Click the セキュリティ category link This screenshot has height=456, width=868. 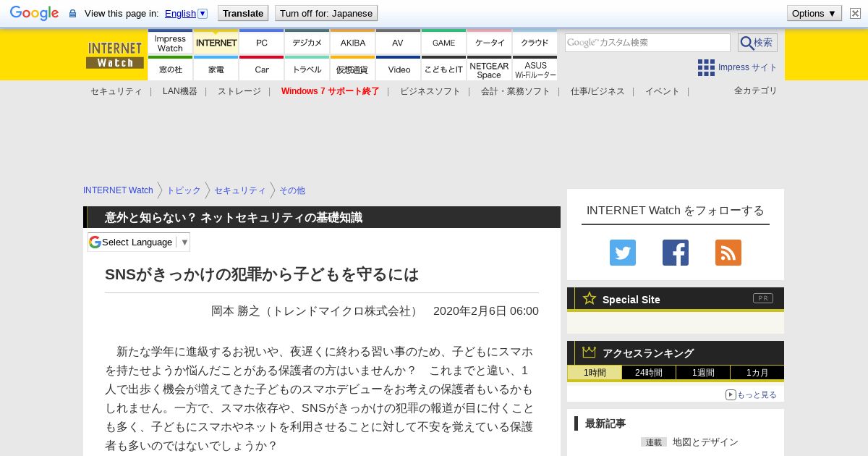click(116, 91)
